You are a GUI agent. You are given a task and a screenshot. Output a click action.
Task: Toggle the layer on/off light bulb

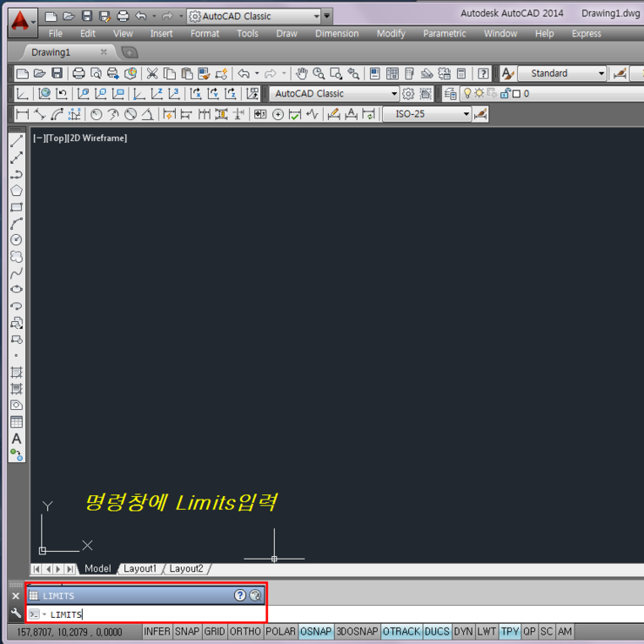(x=467, y=93)
